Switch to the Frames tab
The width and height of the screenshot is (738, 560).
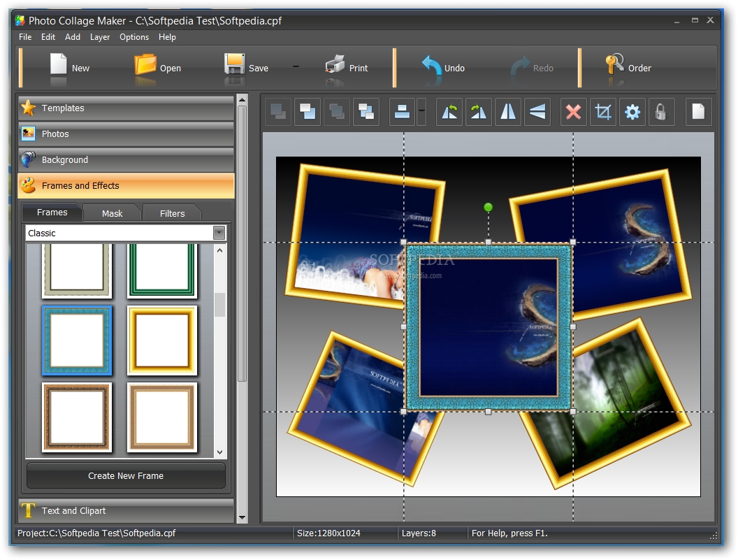[52, 213]
